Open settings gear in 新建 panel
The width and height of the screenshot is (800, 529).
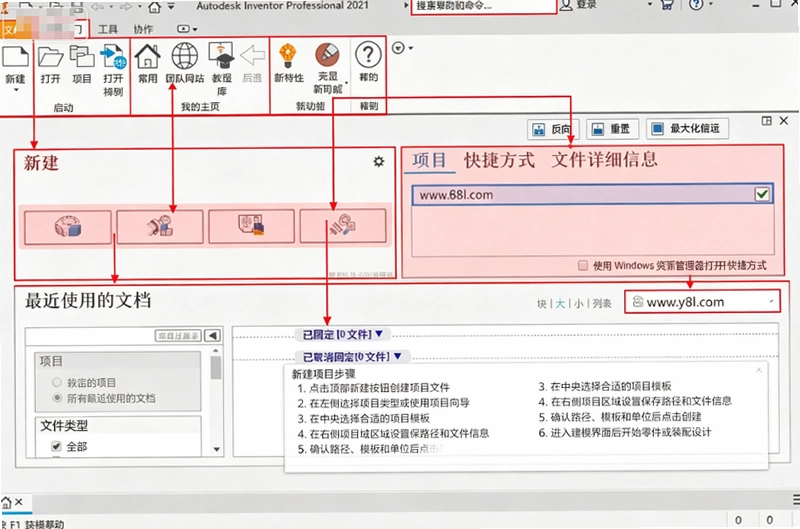tap(379, 162)
